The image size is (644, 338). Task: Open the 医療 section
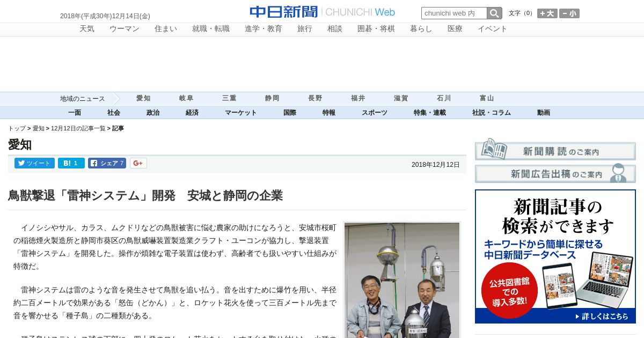pyautogui.click(x=455, y=29)
